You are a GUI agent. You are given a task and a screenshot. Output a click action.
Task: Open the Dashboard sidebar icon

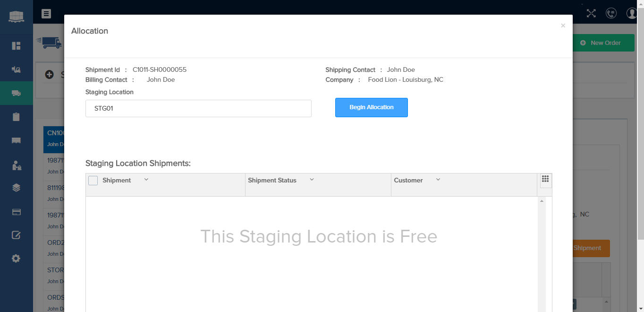click(x=16, y=46)
